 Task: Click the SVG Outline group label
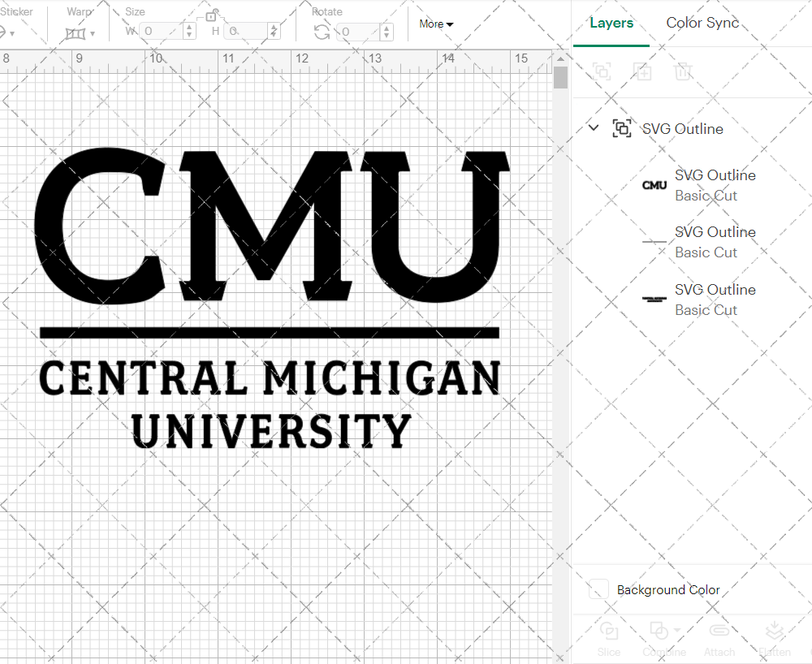[x=682, y=128]
